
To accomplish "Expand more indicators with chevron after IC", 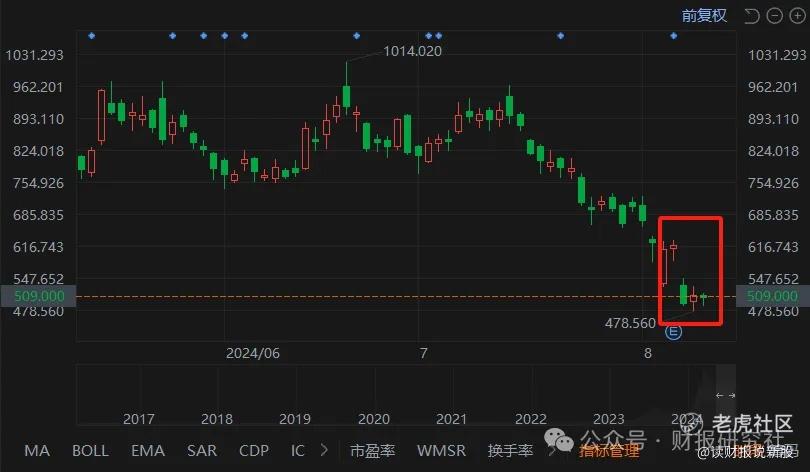I will [324, 450].
